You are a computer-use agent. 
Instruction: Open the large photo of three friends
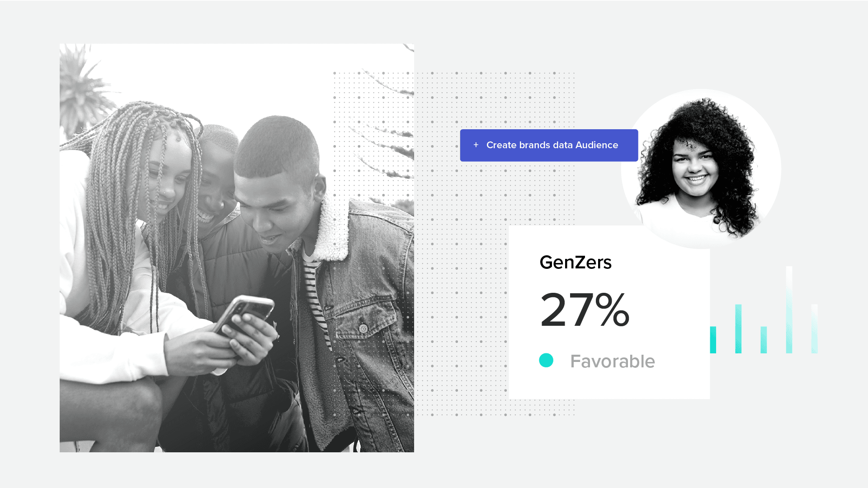coord(237,248)
